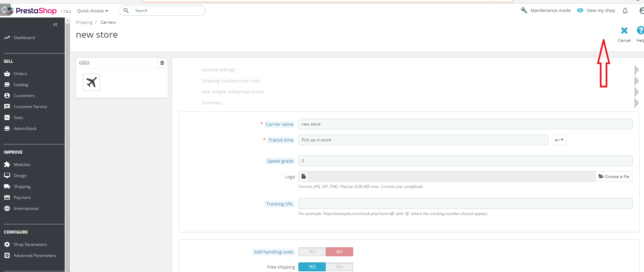The width and height of the screenshot is (644, 272).
Task: Open the Shipping menu in sidebar
Action: coord(22,187)
